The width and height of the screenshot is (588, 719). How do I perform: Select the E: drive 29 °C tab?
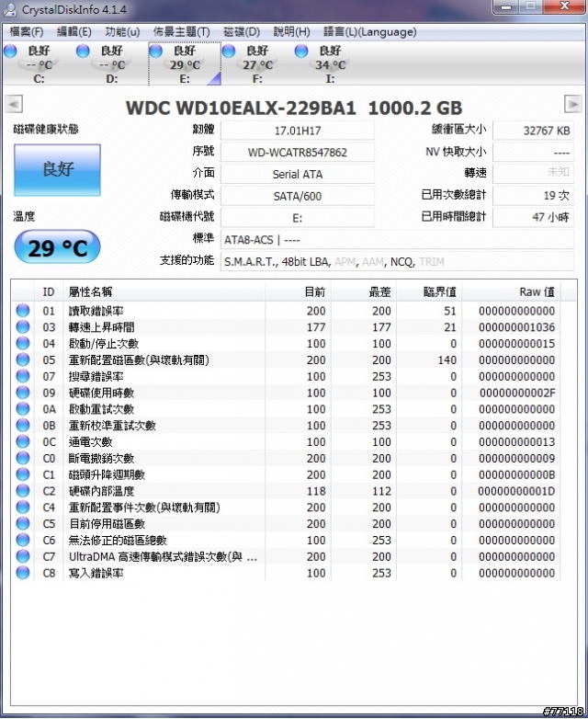[185, 63]
